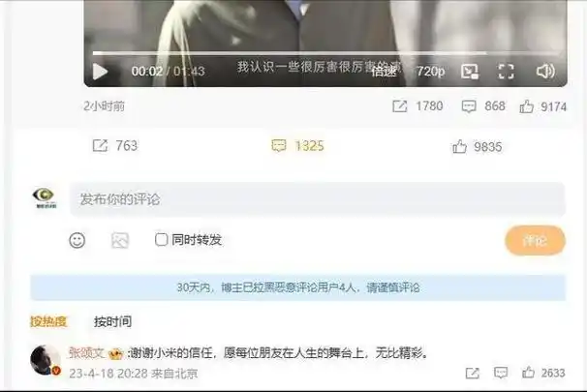This screenshot has height=392, width=587.
Task: Open 张颂文 user profile link
Action: pos(86,352)
